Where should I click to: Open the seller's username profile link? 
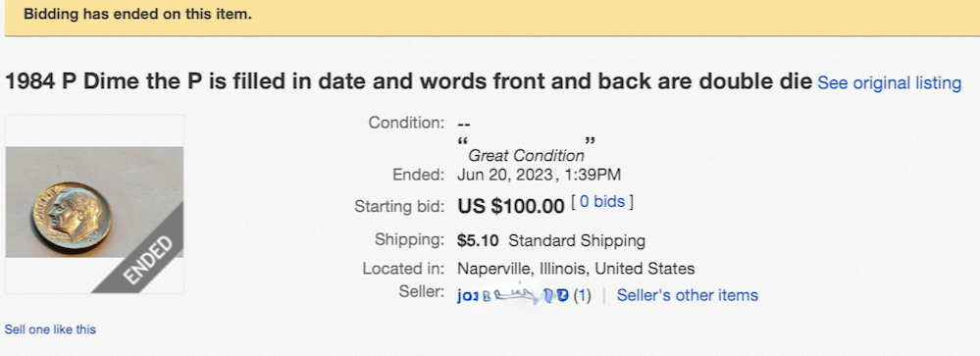(x=513, y=295)
